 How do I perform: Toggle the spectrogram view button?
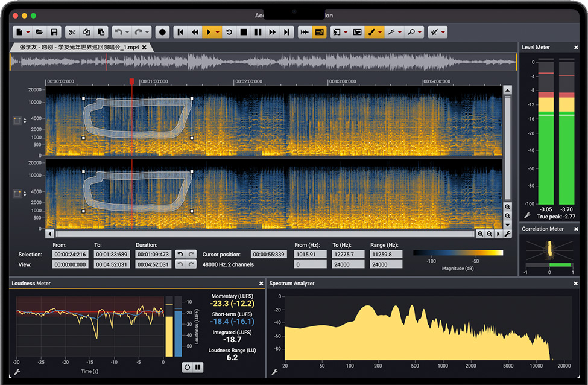pos(320,32)
